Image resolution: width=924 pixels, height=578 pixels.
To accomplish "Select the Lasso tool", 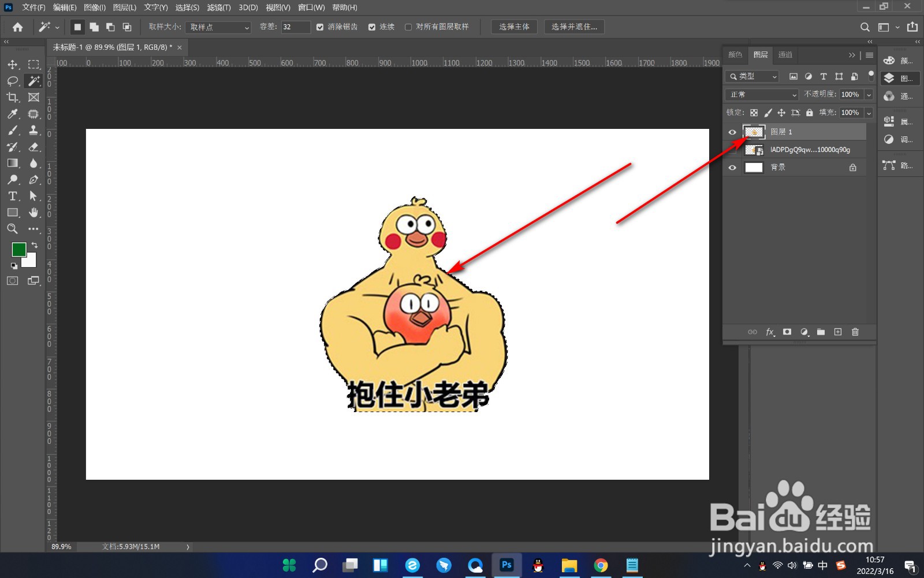I will pos(13,81).
